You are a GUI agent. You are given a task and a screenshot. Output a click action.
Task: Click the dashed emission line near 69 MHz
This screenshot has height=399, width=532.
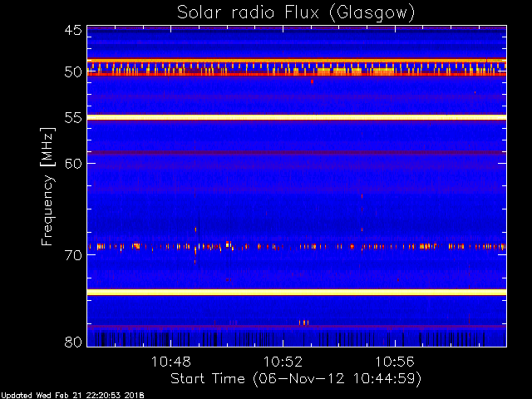coord(297,247)
